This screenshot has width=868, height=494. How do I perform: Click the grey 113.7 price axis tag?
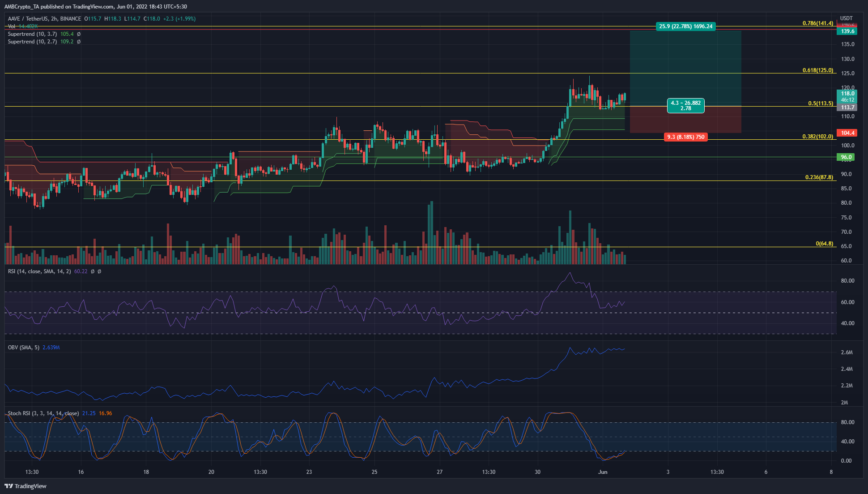click(847, 107)
